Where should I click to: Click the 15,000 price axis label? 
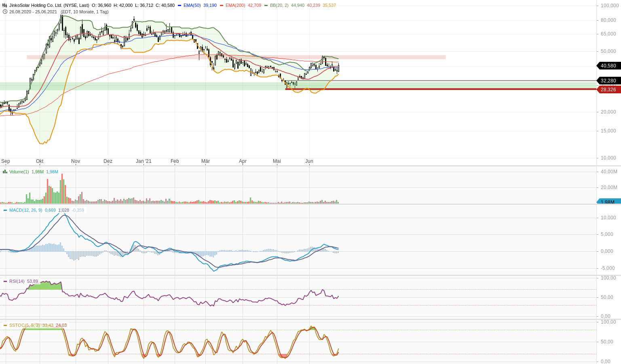coord(608,131)
